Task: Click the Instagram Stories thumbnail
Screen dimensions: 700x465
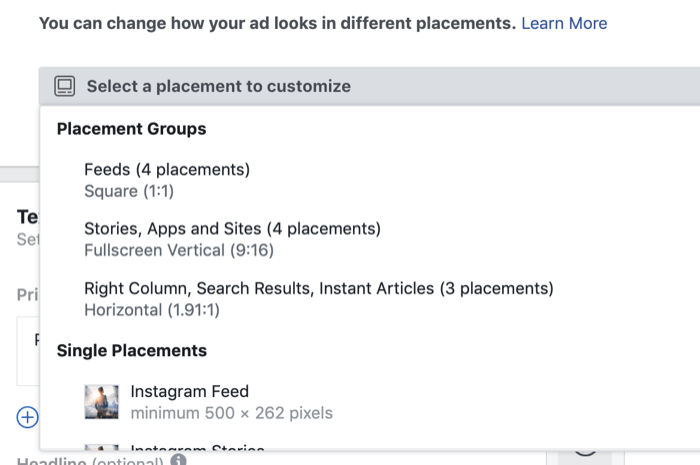Action: 102,447
